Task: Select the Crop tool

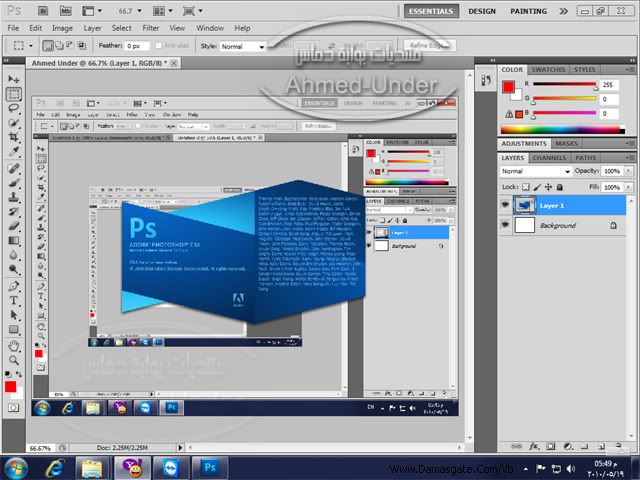Action: [13, 137]
